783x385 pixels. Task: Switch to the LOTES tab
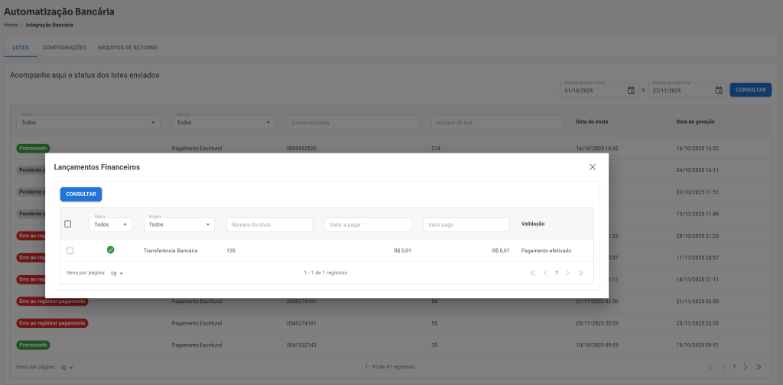(20, 47)
